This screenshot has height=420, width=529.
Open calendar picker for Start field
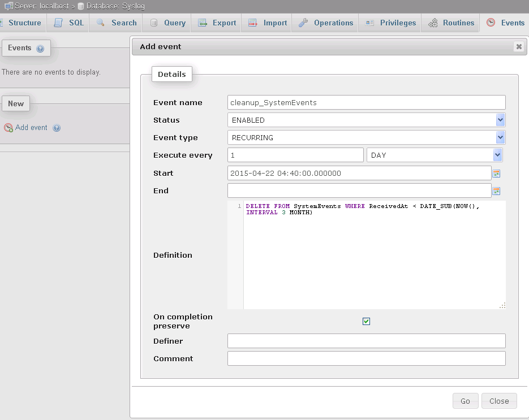pos(496,174)
